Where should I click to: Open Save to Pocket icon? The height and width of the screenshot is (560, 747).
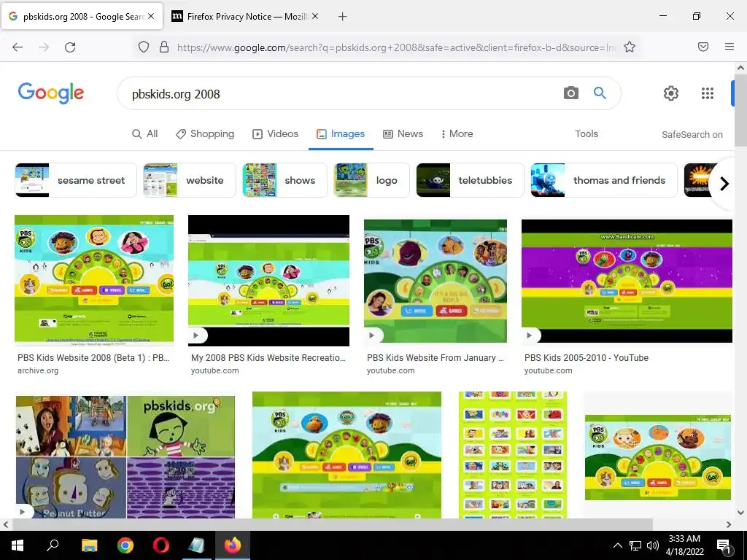703,47
